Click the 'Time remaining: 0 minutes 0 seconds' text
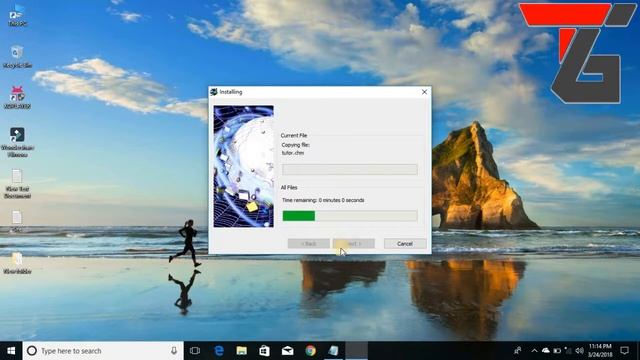The image size is (640, 360). tap(323, 200)
